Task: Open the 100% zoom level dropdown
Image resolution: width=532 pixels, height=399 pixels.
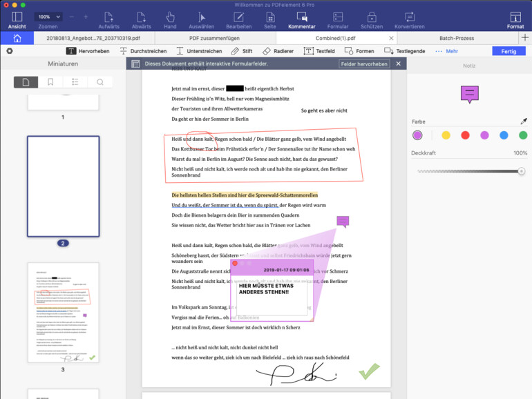Action: 48,16
